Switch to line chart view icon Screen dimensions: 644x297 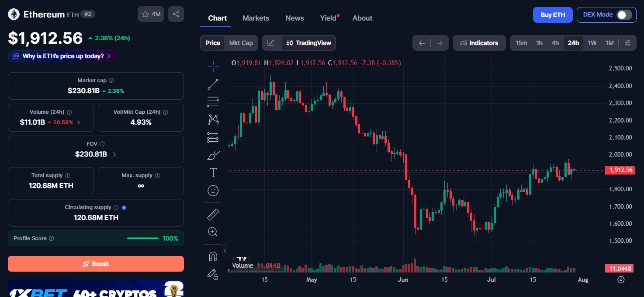coord(271,43)
